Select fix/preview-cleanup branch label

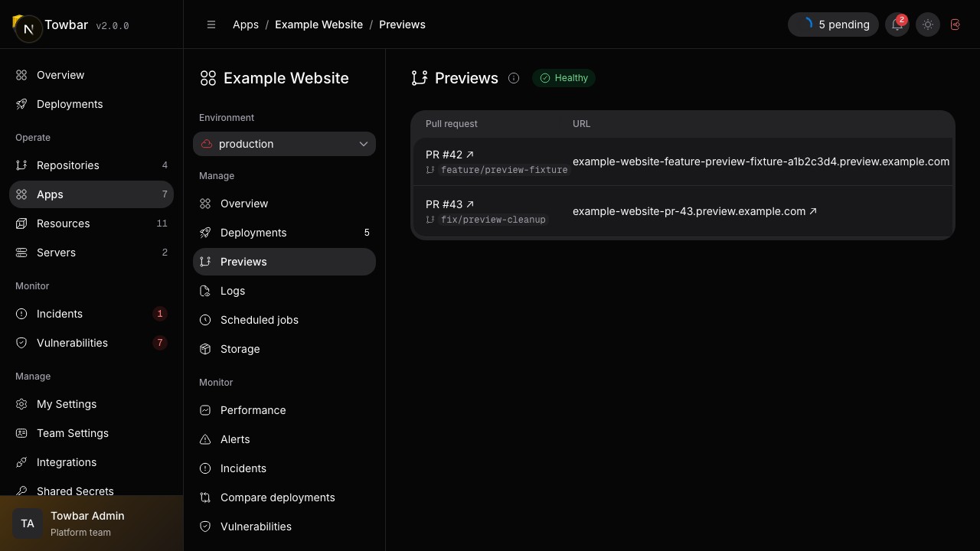point(493,220)
